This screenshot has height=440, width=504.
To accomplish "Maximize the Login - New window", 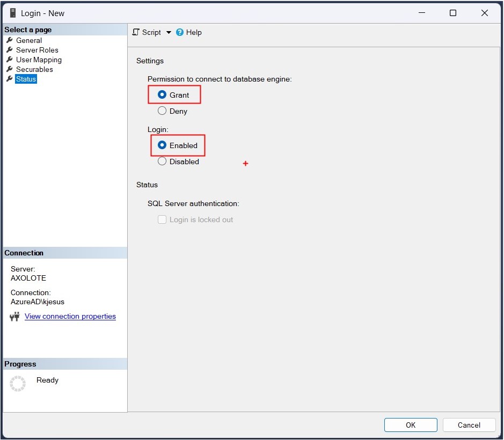I will (x=452, y=13).
